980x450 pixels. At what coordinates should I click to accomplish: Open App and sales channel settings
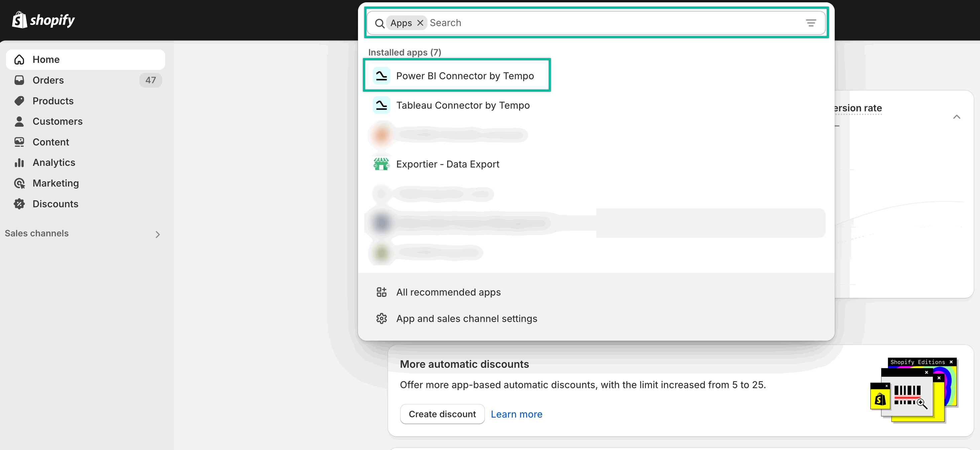466,318
